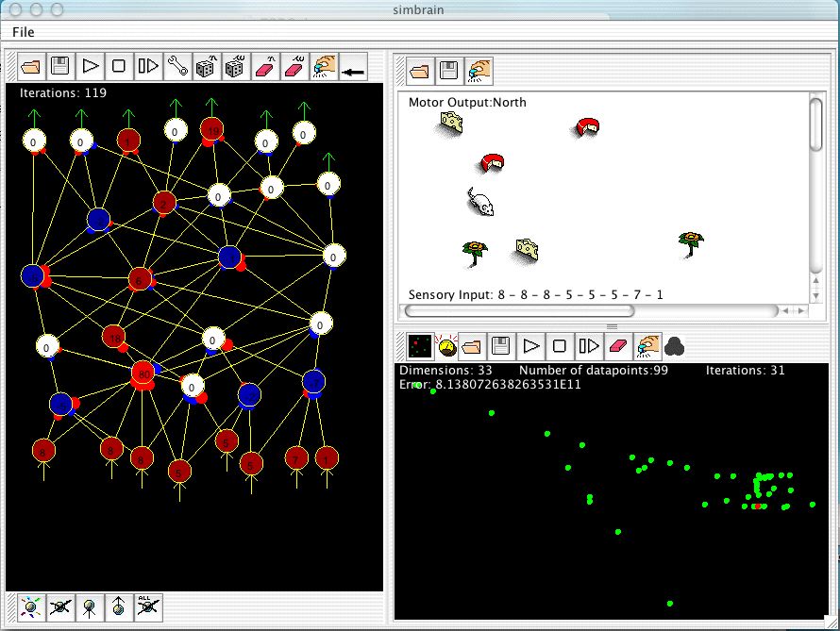Click the back arrow in network toolbar
Viewport: 840px width, 631px height.
(x=353, y=67)
